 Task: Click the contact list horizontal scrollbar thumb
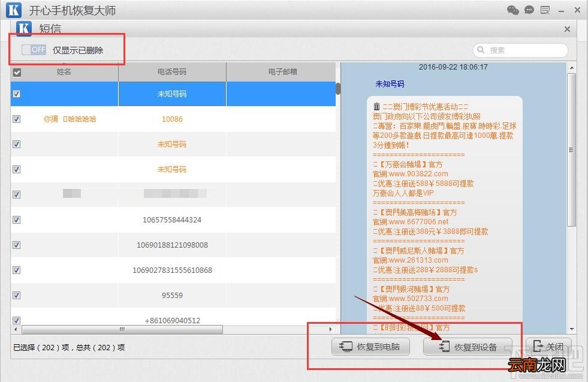coord(122,329)
